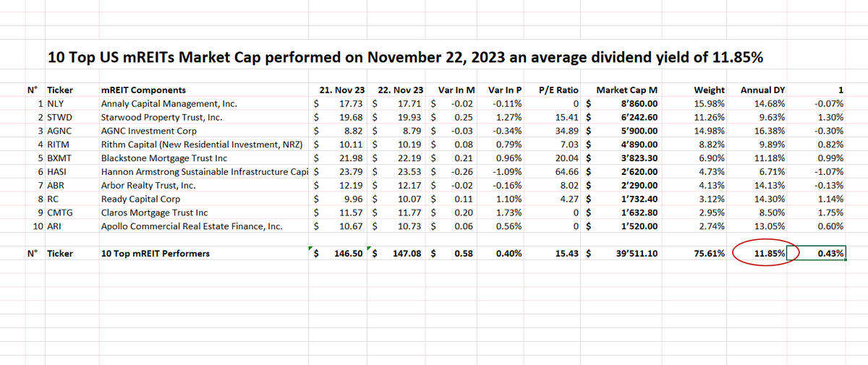
Task: Select the NLY ticker cell
Action: click(56, 104)
